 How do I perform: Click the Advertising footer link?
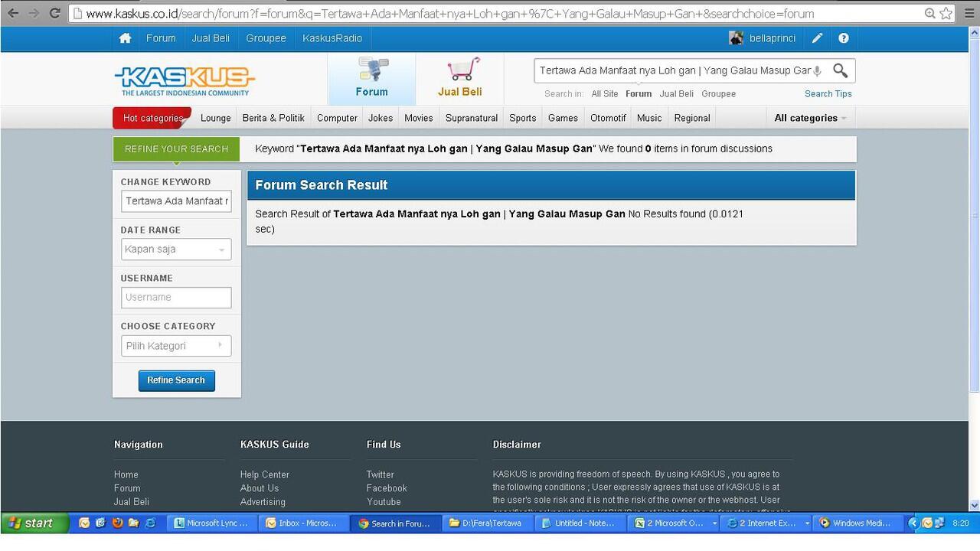click(263, 502)
